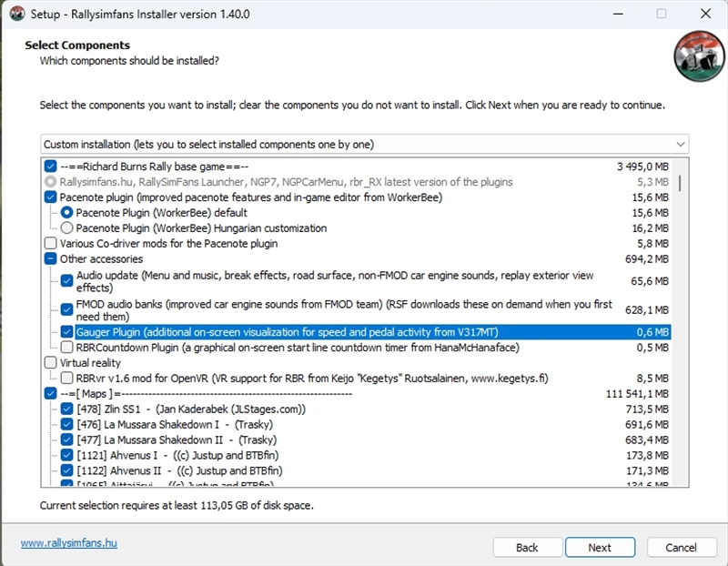Image resolution: width=728 pixels, height=566 pixels.
Task: Click the Back button
Action: pos(527,548)
